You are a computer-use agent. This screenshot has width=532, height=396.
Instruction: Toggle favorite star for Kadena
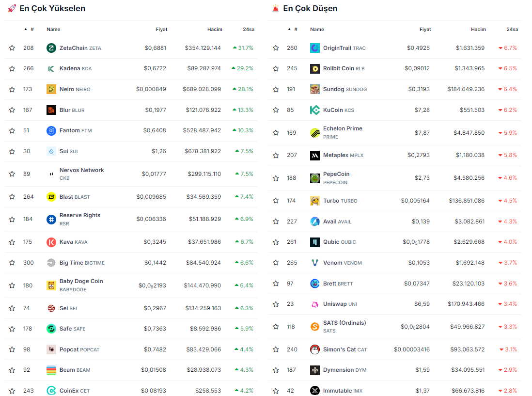click(x=12, y=68)
